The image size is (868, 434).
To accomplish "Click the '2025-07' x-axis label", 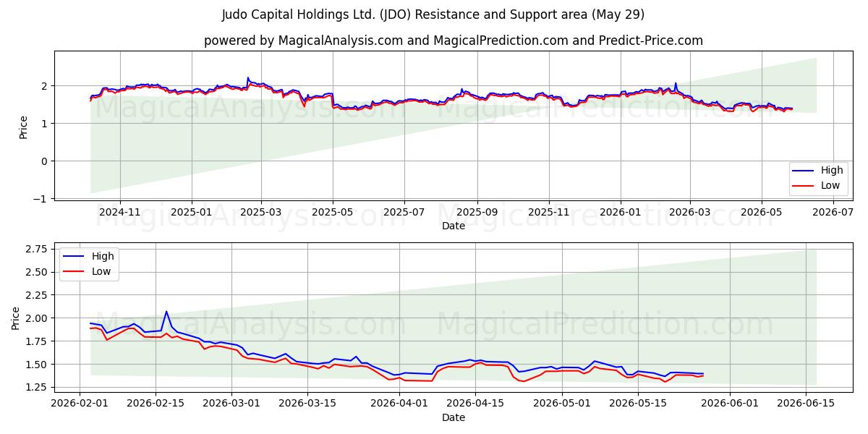I will pyautogui.click(x=404, y=212).
